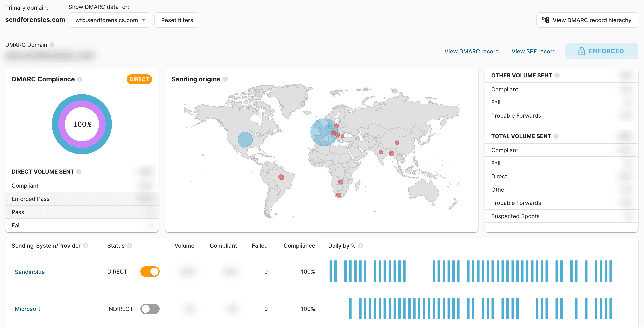644x327 pixels.
Task: Open the View SPF record link
Action: click(533, 51)
